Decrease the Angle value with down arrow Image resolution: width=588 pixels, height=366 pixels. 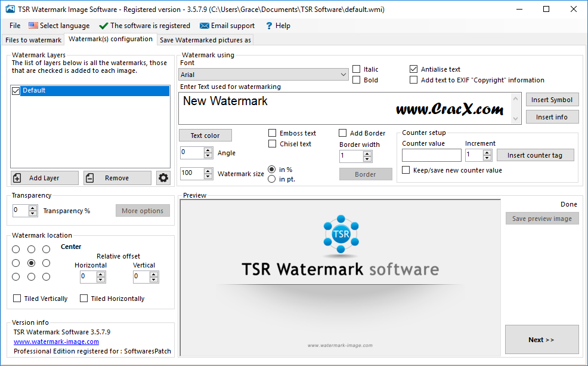[x=208, y=155]
